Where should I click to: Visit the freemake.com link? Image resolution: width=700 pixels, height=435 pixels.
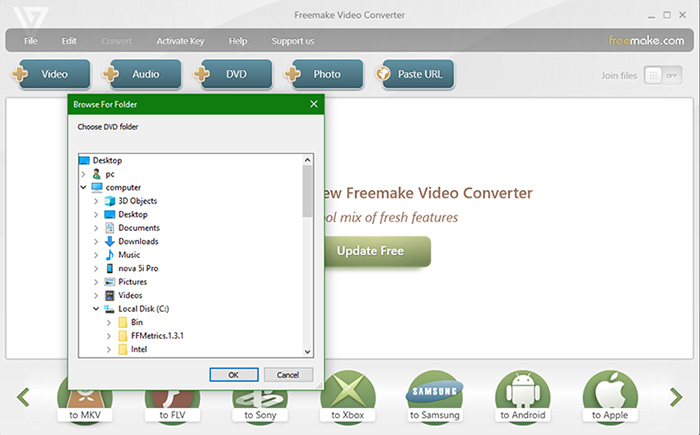click(x=646, y=41)
